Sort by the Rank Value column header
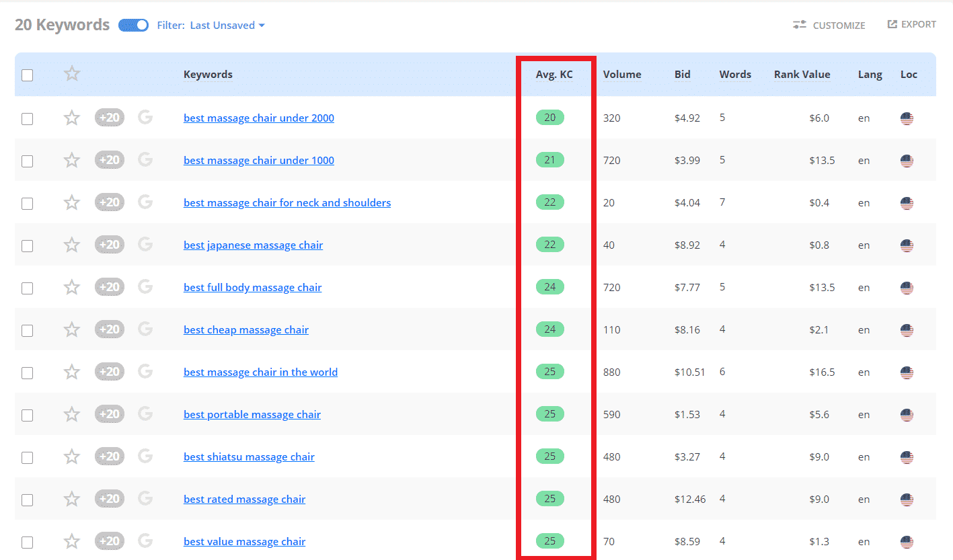The height and width of the screenshot is (560, 953). coord(802,75)
